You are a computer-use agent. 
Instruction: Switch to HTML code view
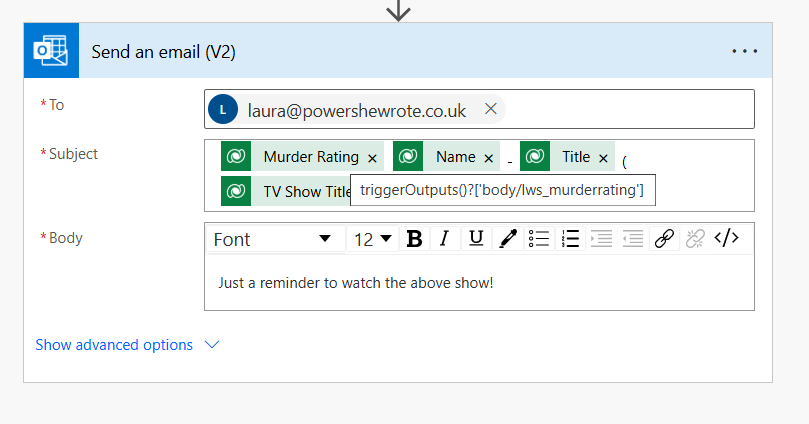click(726, 238)
